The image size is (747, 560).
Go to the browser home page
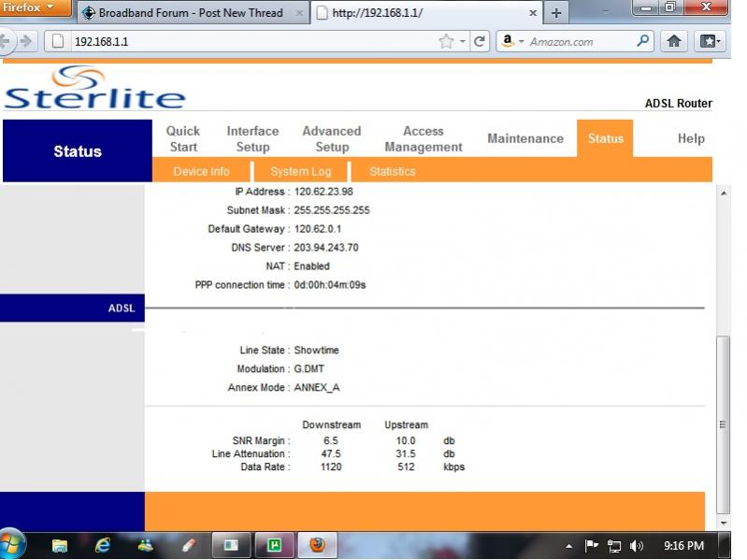coord(674,41)
